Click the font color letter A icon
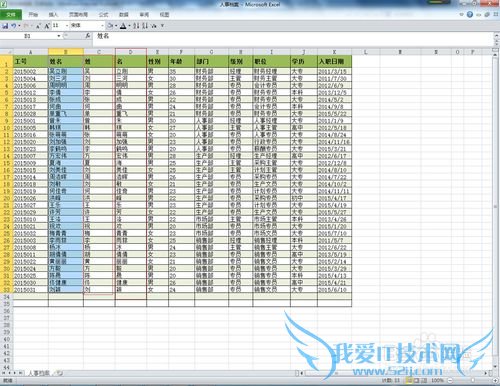 [123, 26]
